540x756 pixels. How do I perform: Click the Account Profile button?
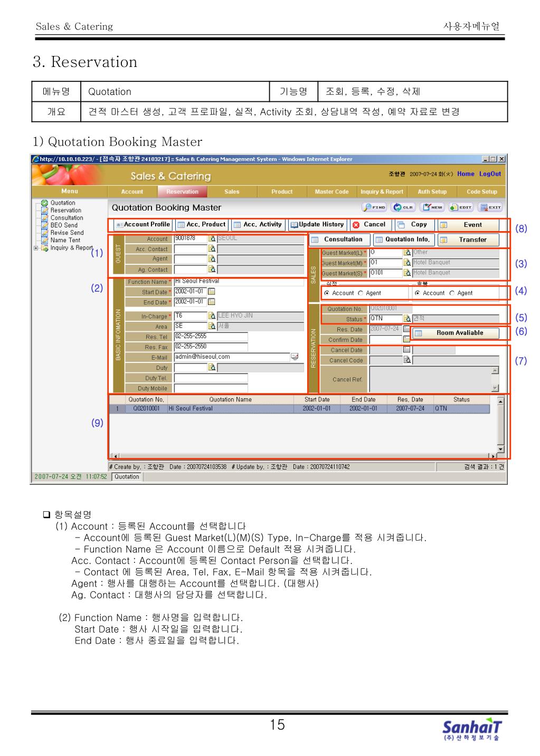click(x=143, y=225)
